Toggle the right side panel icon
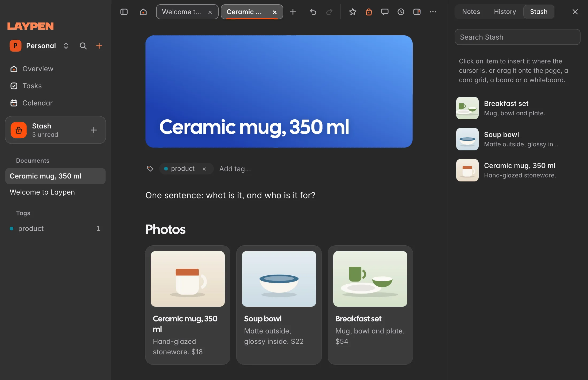This screenshot has width=588, height=380. 417,12
